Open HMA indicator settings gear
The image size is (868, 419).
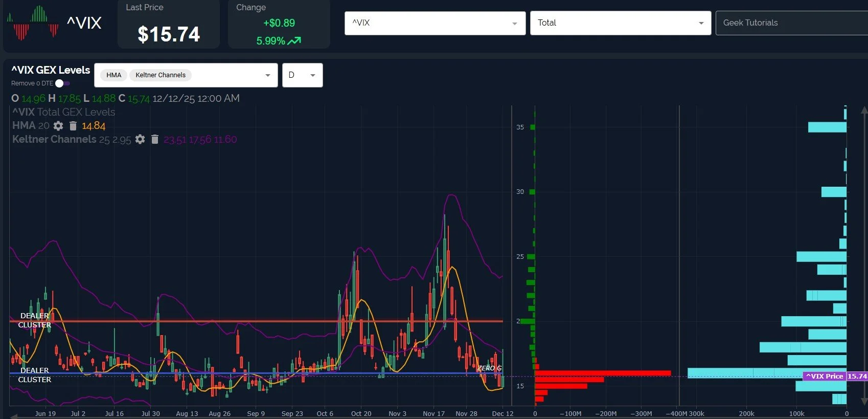(x=58, y=126)
